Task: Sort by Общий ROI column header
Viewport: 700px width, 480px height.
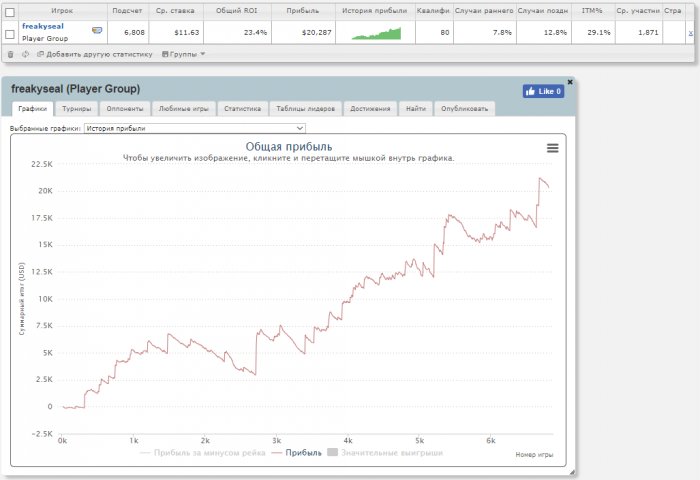Action: (237, 10)
